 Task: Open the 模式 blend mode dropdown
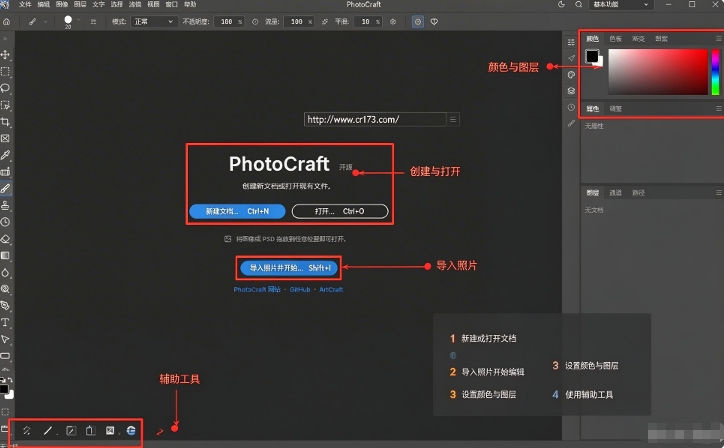(154, 22)
